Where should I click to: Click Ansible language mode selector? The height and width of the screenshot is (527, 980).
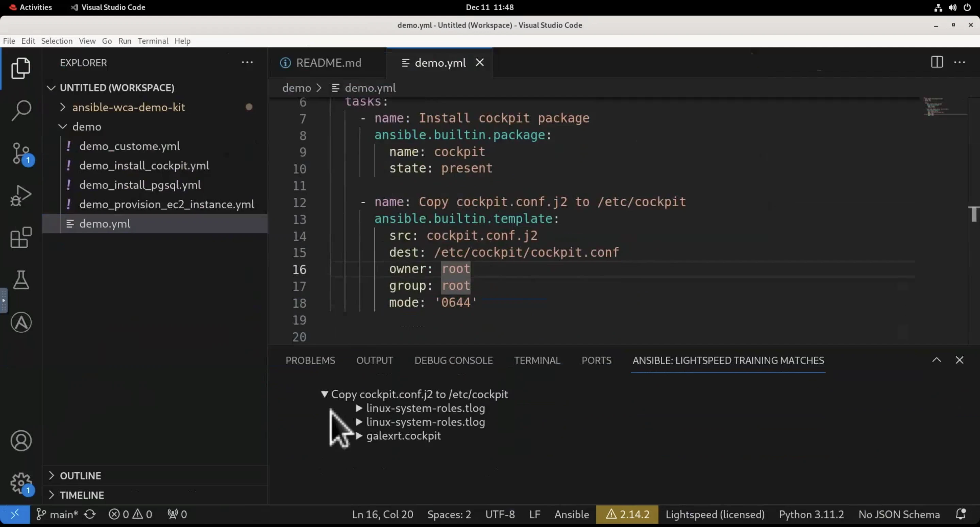point(571,514)
